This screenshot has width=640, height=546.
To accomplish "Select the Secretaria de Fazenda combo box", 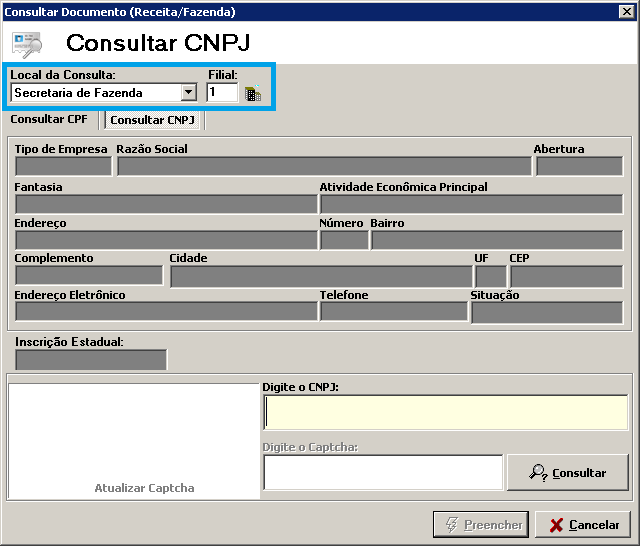I will pyautogui.click(x=95, y=93).
